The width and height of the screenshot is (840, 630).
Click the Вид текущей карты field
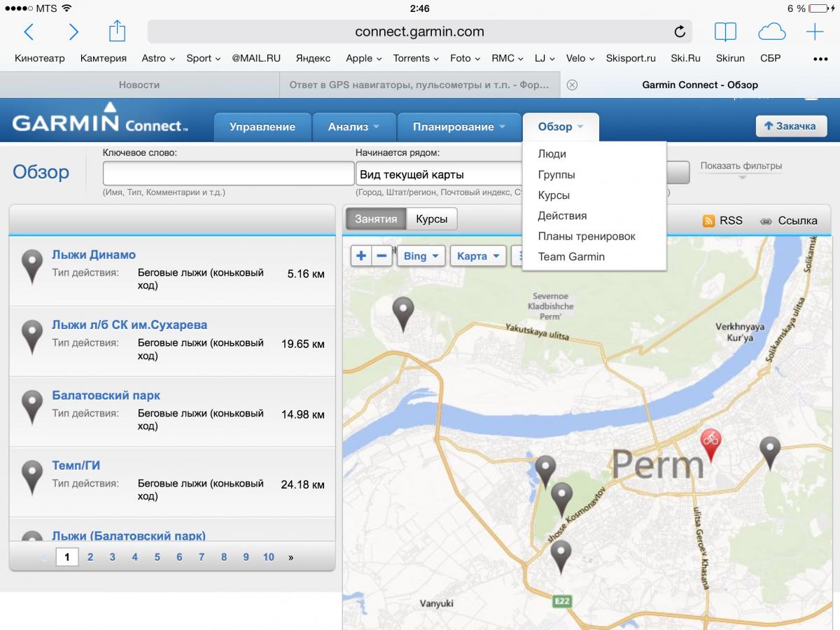[x=439, y=174]
